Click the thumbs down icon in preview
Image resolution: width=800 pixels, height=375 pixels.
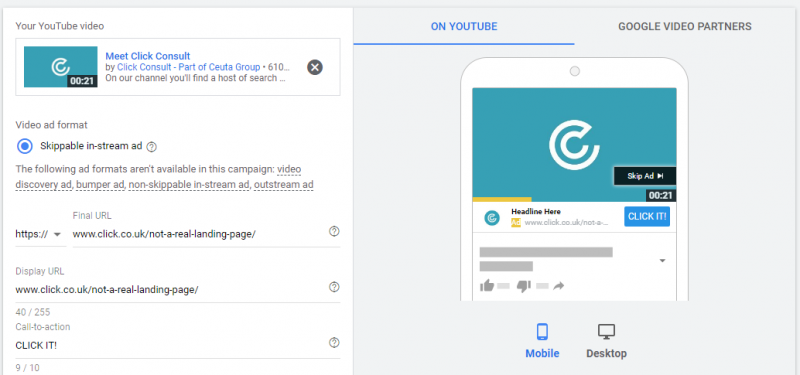524,286
